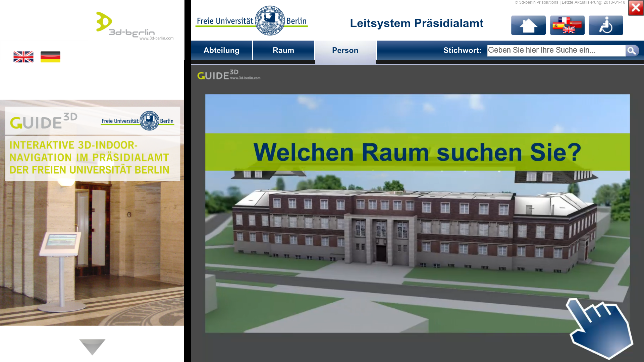The image size is (644, 362).
Task: Click the 3d-berlin logo
Action: (135, 26)
